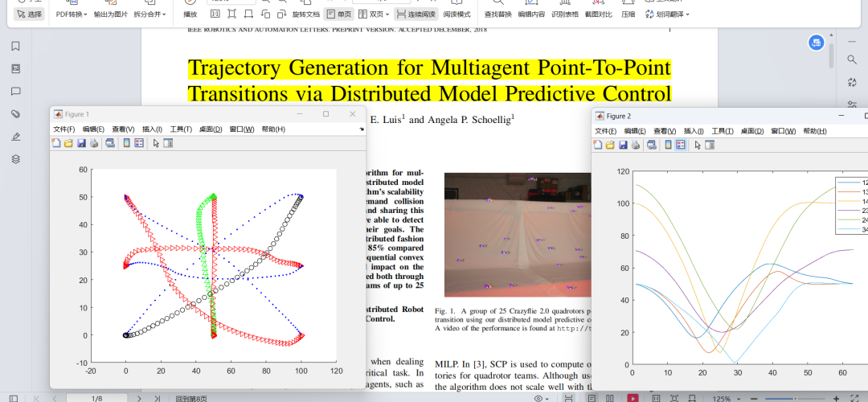868x402 pixels.
Task: Open 帮助(H) menu in Figure 2
Action: click(x=814, y=131)
